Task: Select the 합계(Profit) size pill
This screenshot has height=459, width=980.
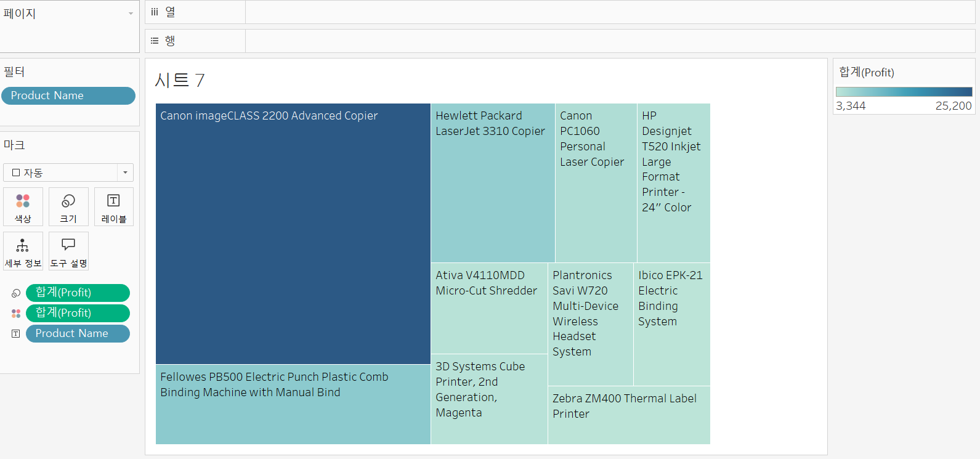Action: coord(78,293)
